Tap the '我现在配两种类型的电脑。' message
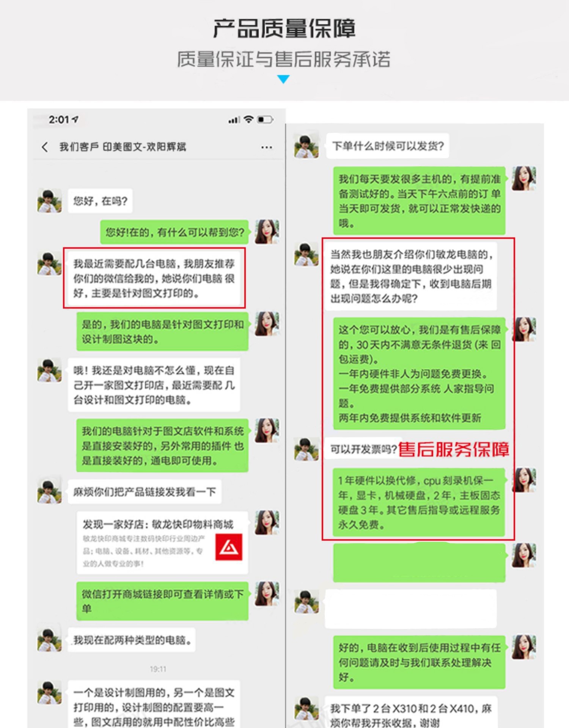This screenshot has height=728, width=569. pyautogui.click(x=132, y=640)
